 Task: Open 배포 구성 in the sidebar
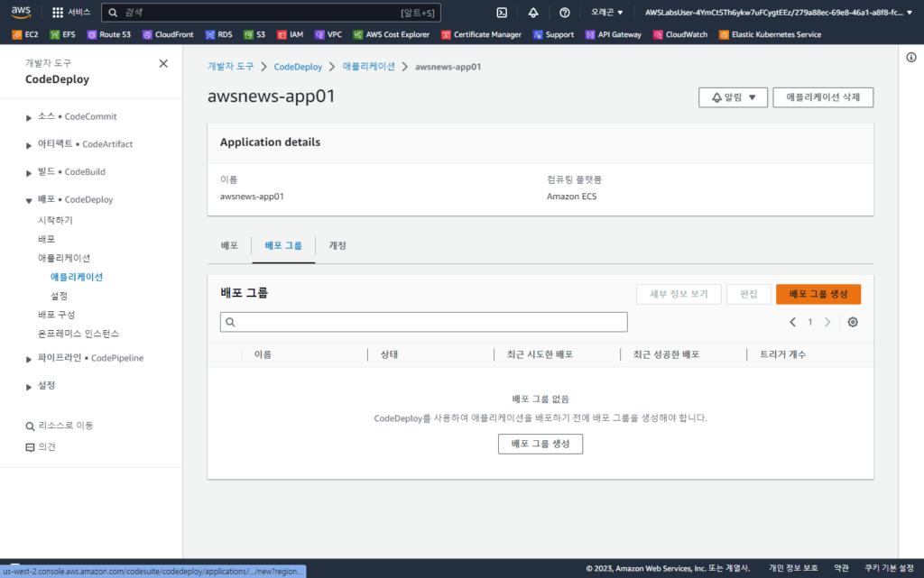pyautogui.click(x=57, y=315)
